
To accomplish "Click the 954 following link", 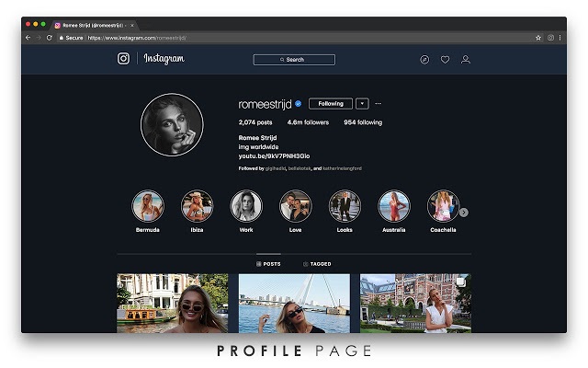I will 363,122.
